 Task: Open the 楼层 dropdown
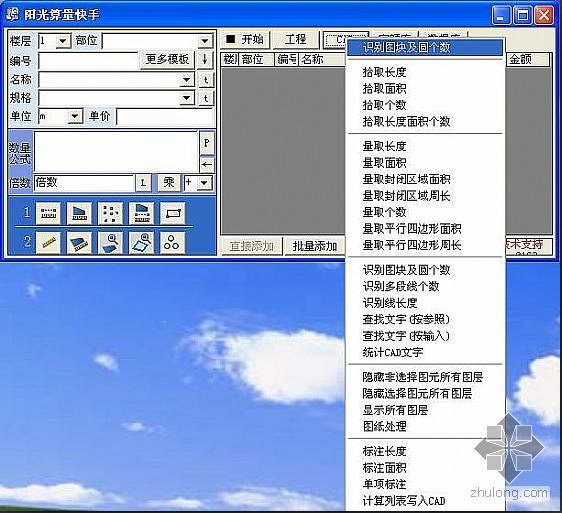point(63,41)
